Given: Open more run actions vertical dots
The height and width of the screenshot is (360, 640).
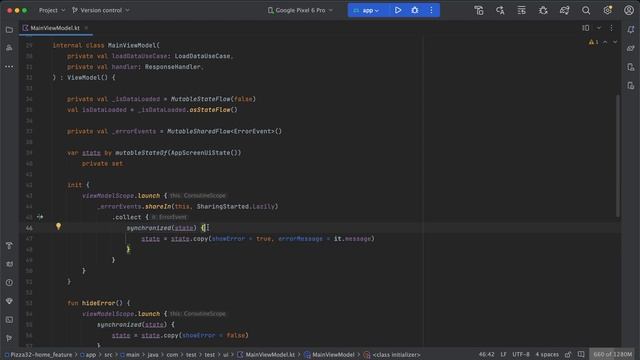Looking at the screenshot, I should (x=431, y=10).
